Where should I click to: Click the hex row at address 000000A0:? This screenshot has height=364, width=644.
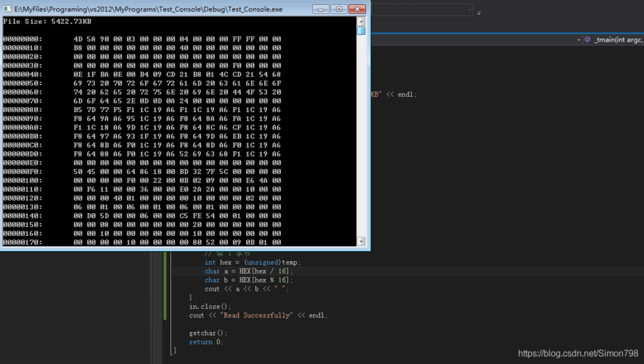point(142,127)
